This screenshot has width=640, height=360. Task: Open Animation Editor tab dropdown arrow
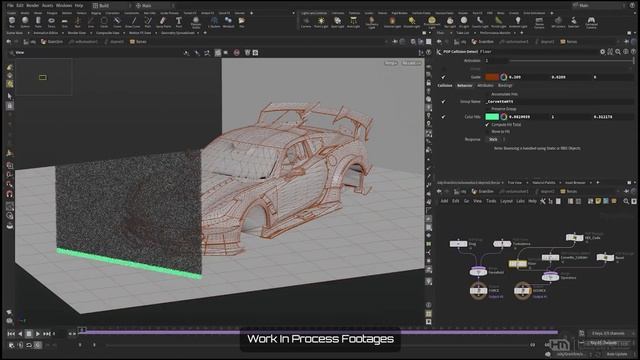[x=62, y=33]
